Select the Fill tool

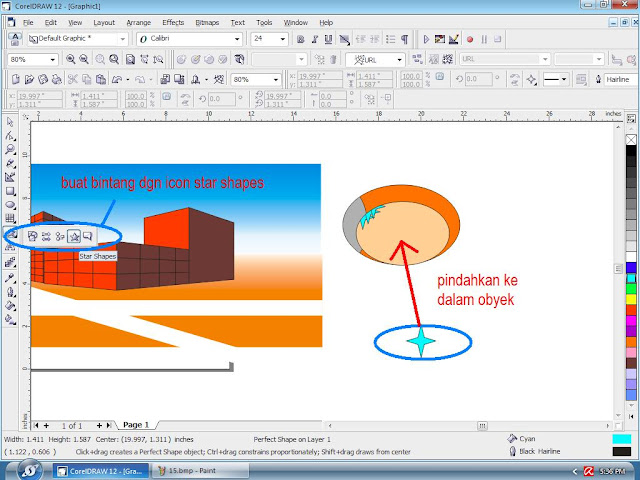tap(10, 306)
